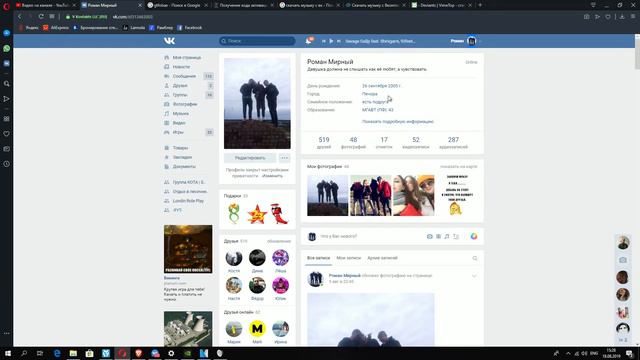This screenshot has height=360, width=640.
Task: Open the Opera sidebar history clock icon
Action: click(7, 164)
